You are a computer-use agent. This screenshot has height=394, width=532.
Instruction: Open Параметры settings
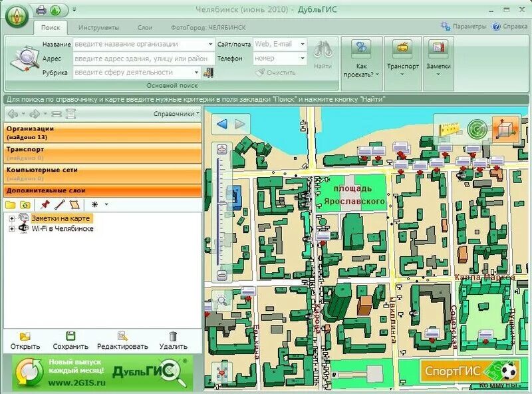point(464,26)
